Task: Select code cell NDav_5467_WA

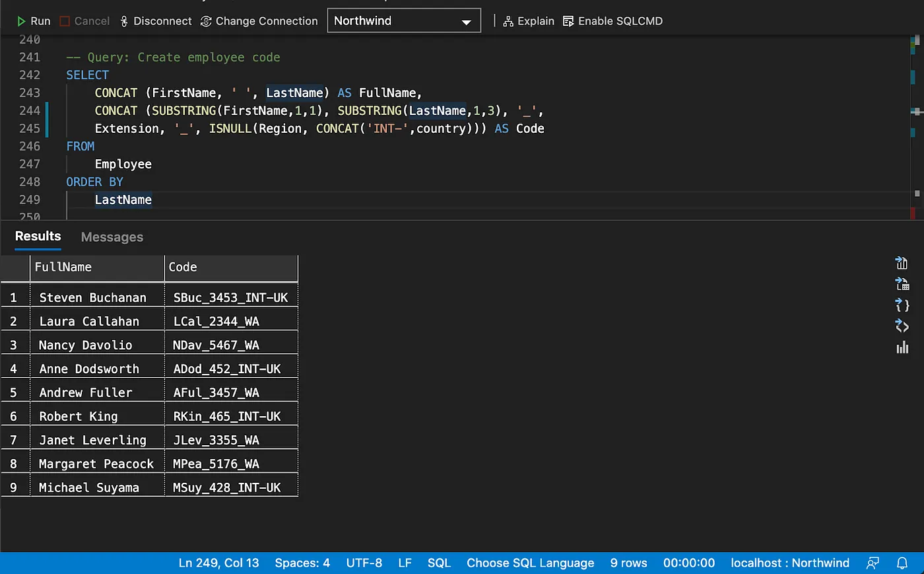Action: [x=231, y=345]
